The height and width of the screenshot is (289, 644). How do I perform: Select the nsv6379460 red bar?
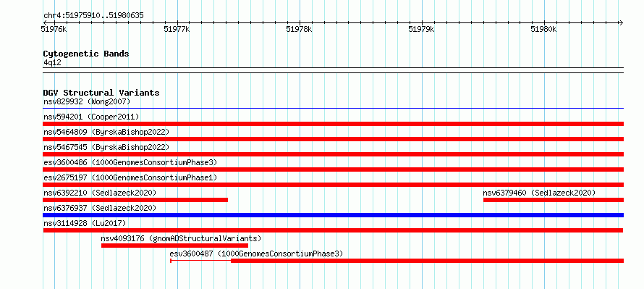point(554,200)
